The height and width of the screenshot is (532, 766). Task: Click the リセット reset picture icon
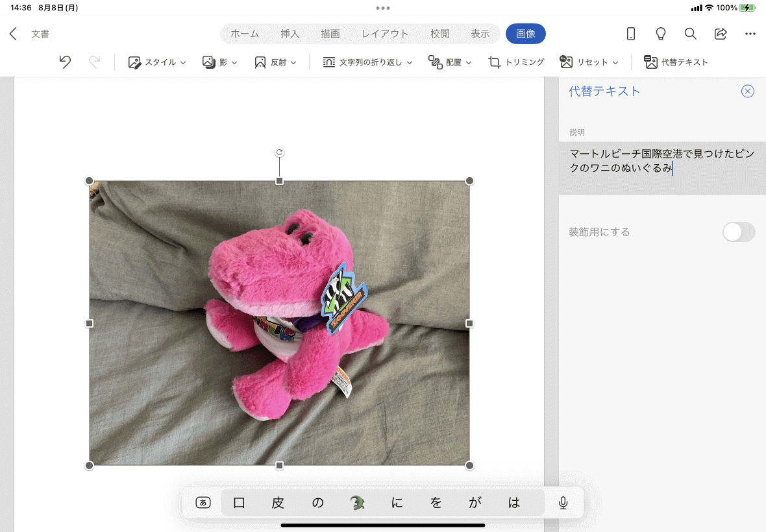(565, 62)
